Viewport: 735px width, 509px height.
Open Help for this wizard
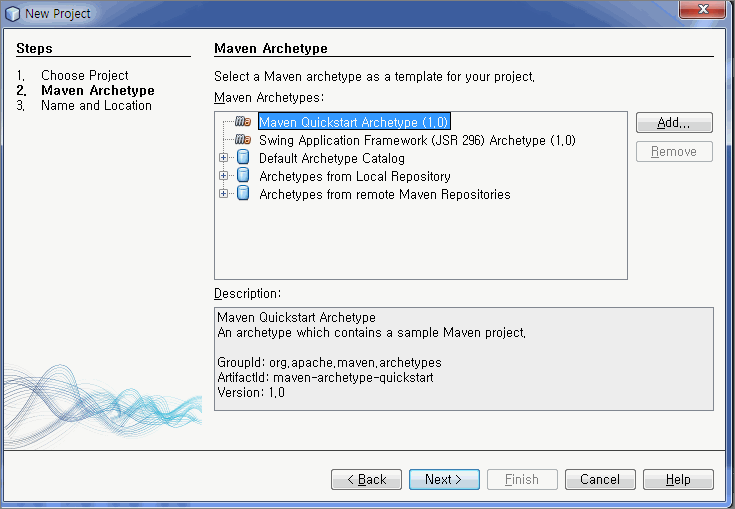[x=678, y=480]
